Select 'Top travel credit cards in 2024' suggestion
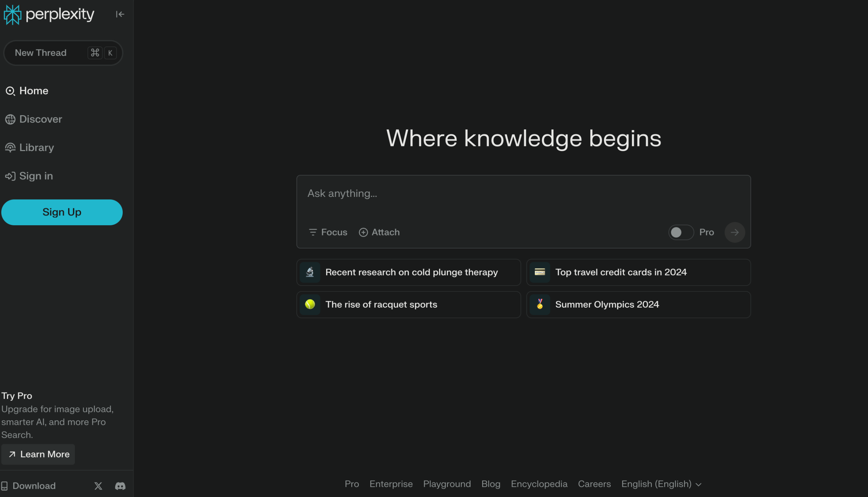The width and height of the screenshot is (868, 497). (x=638, y=272)
